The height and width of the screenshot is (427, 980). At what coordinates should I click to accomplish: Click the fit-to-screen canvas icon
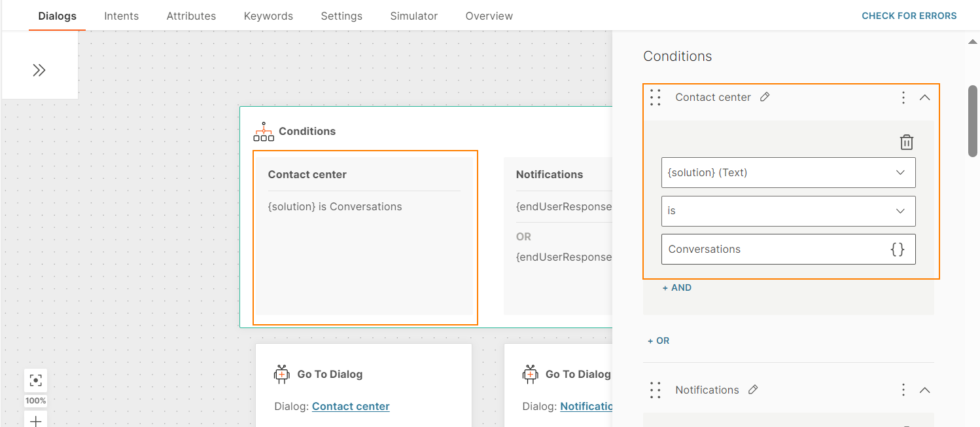pyautogui.click(x=36, y=380)
